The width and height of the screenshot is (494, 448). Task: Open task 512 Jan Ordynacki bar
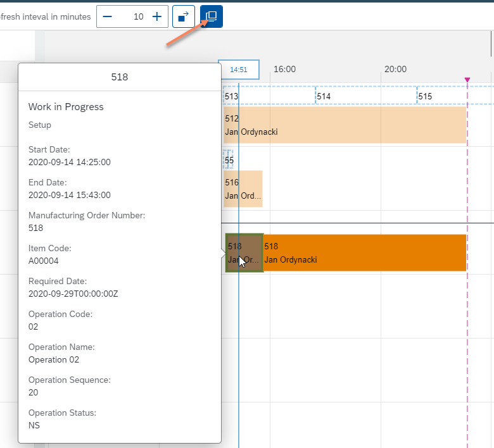pyautogui.click(x=345, y=125)
